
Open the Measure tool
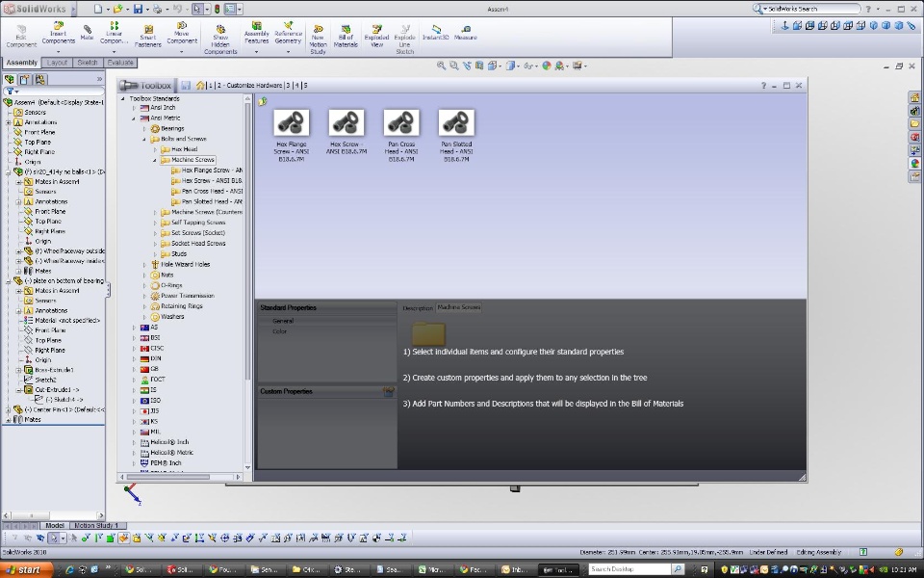[x=465, y=33]
